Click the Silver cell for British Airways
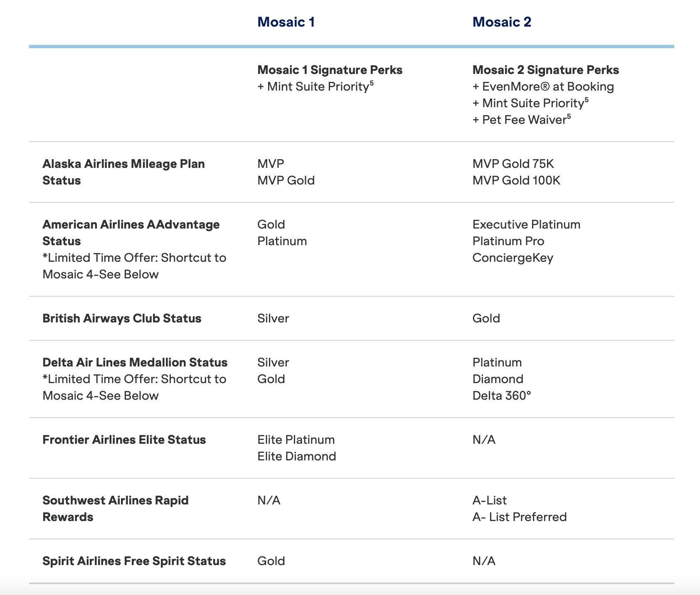 pos(273,318)
